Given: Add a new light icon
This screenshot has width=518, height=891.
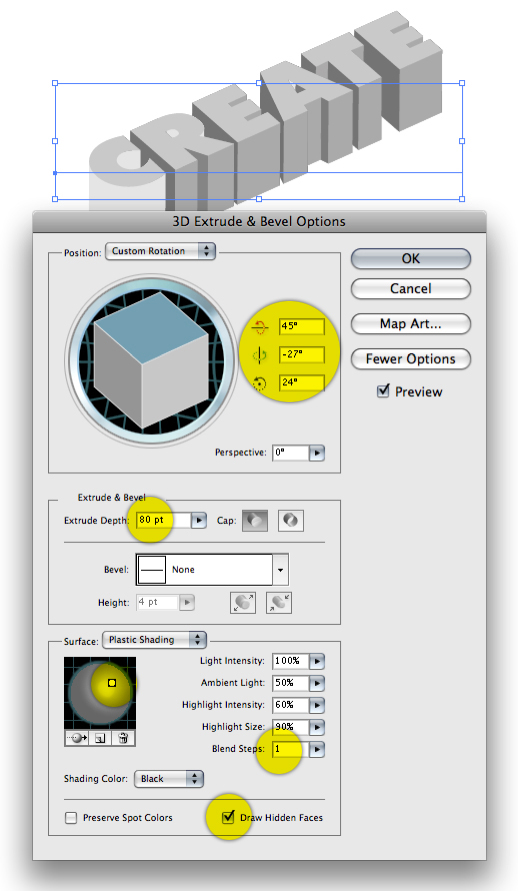Looking at the screenshot, I should coord(100,738).
